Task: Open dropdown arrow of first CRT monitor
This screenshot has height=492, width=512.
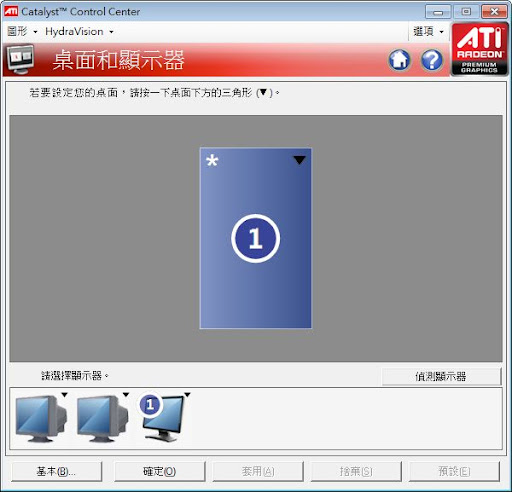Action: tap(64, 395)
